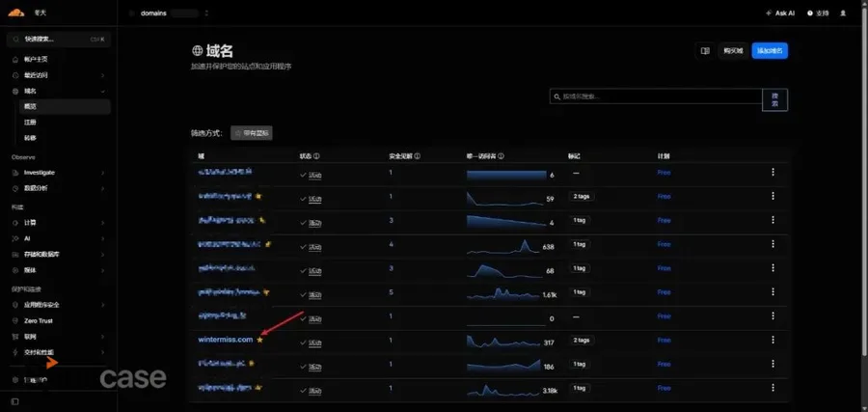Click the Ask AI sparkle button
Viewport: 868px width, 412px height.
coord(780,13)
